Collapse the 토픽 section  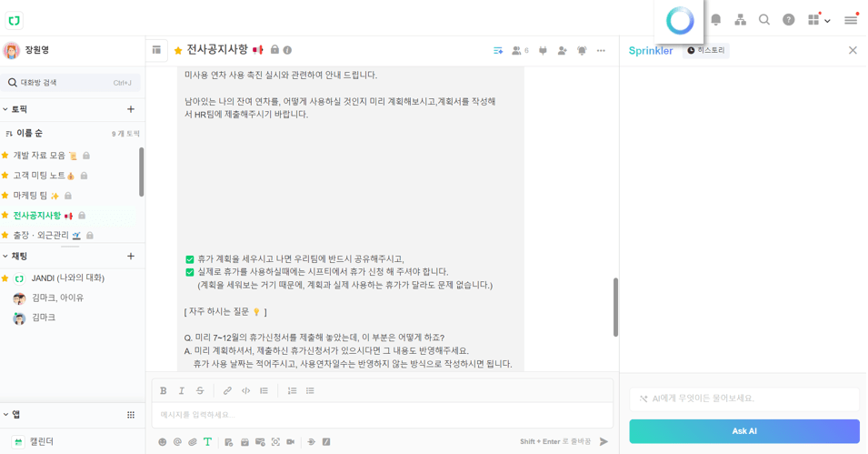(5, 109)
